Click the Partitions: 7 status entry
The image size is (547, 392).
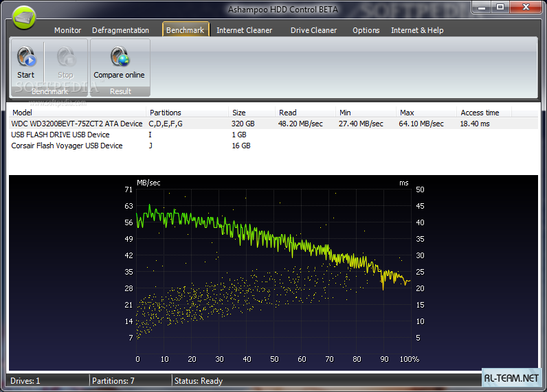point(113,381)
